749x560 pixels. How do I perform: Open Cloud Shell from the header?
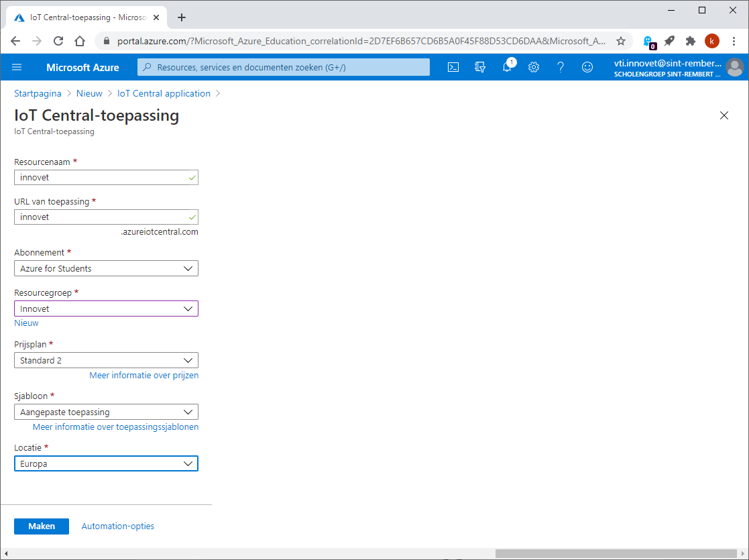click(453, 67)
